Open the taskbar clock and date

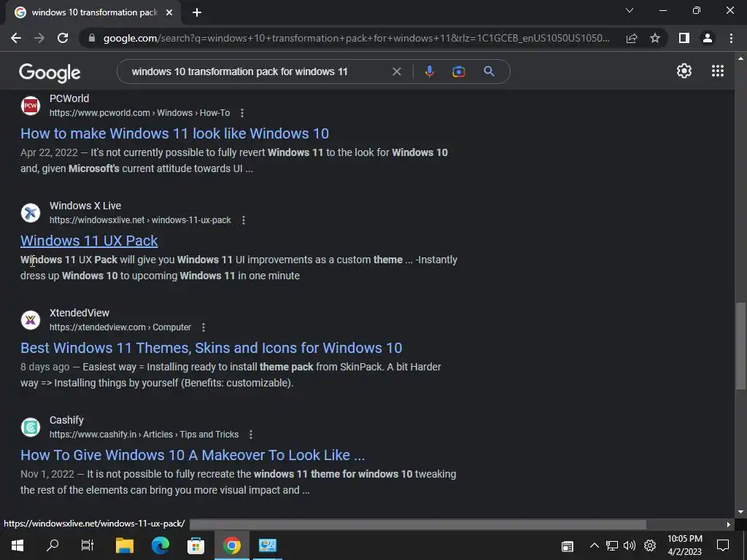684,545
